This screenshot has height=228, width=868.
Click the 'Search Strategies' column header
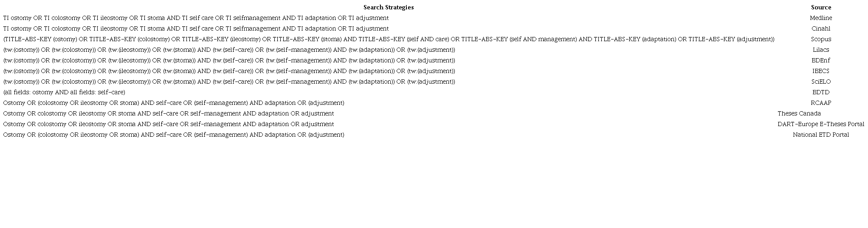point(388,7)
